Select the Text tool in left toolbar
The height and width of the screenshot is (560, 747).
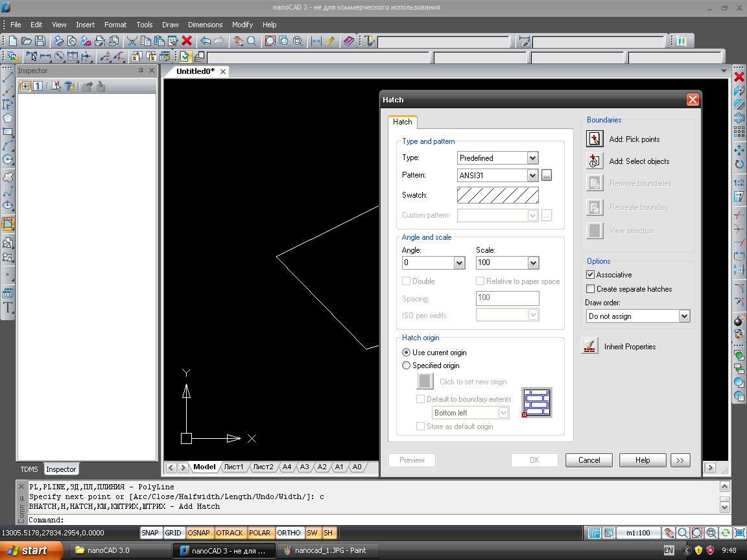click(8, 307)
